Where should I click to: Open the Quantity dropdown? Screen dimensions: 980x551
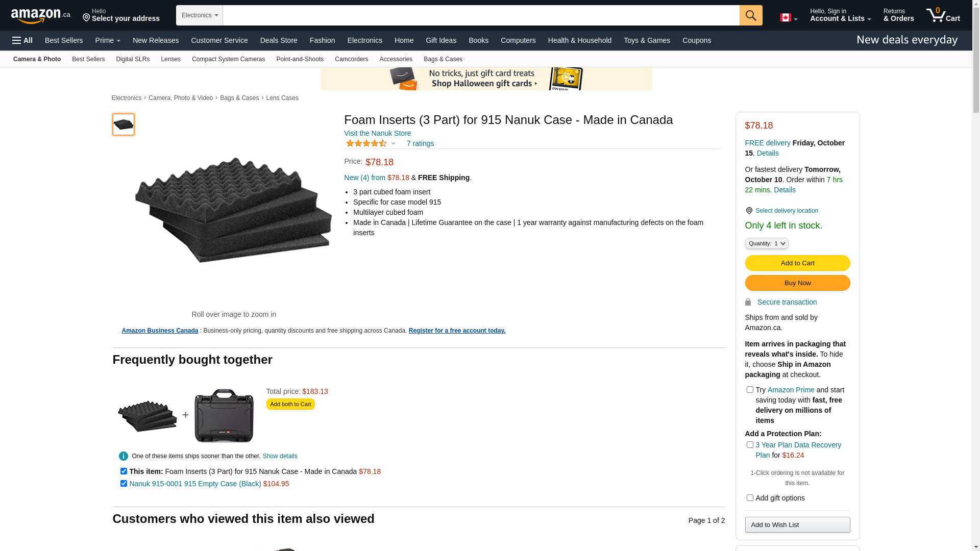point(766,244)
